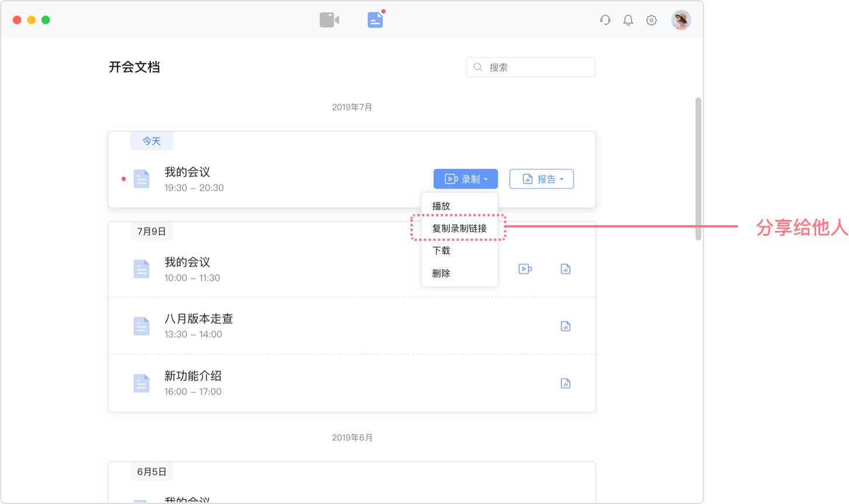Open the settings gear icon
Screen dimensions: 849x504
[x=651, y=20]
